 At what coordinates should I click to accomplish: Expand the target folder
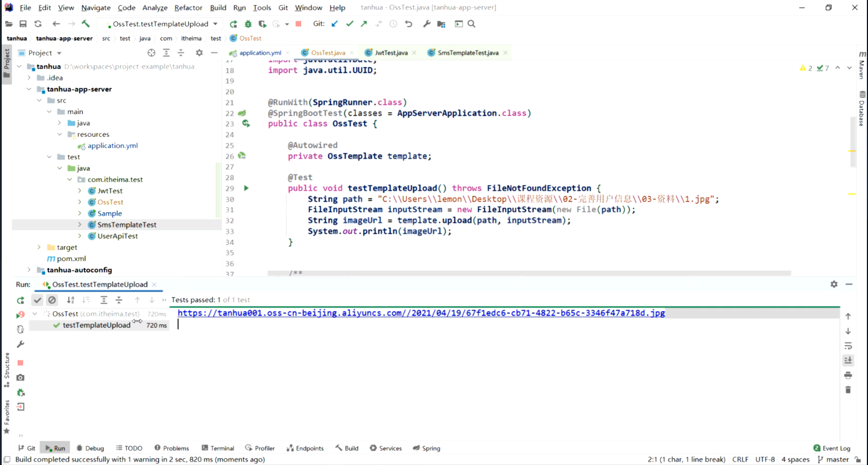pyautogui.click(x=39, y=247)
